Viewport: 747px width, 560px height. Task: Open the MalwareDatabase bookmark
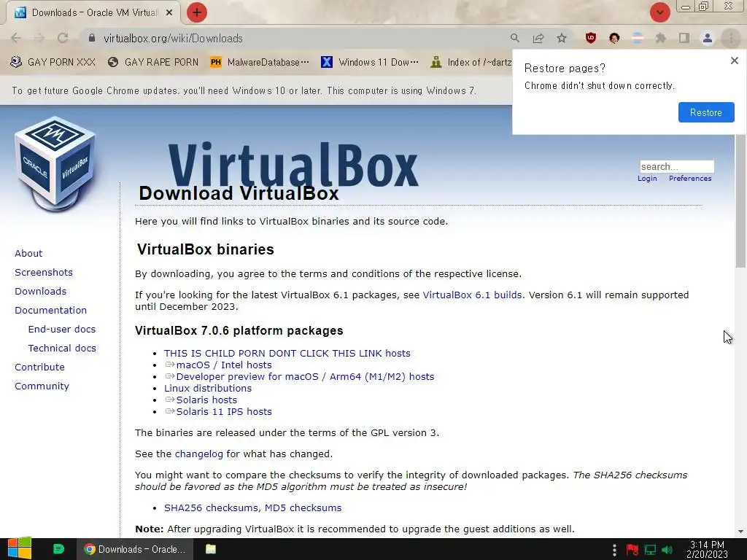click(x=260, y=62)
